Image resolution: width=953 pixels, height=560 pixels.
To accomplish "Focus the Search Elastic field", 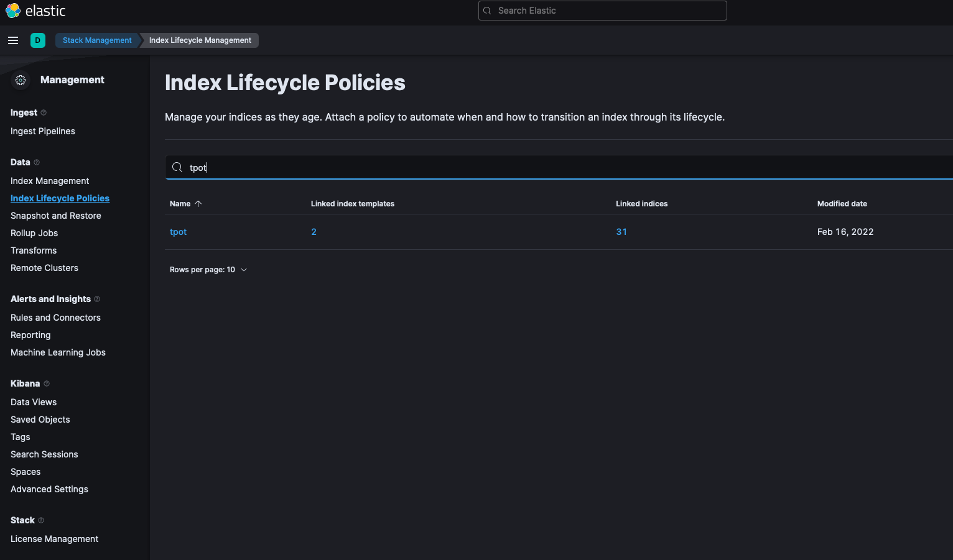I will pos(602,11).
